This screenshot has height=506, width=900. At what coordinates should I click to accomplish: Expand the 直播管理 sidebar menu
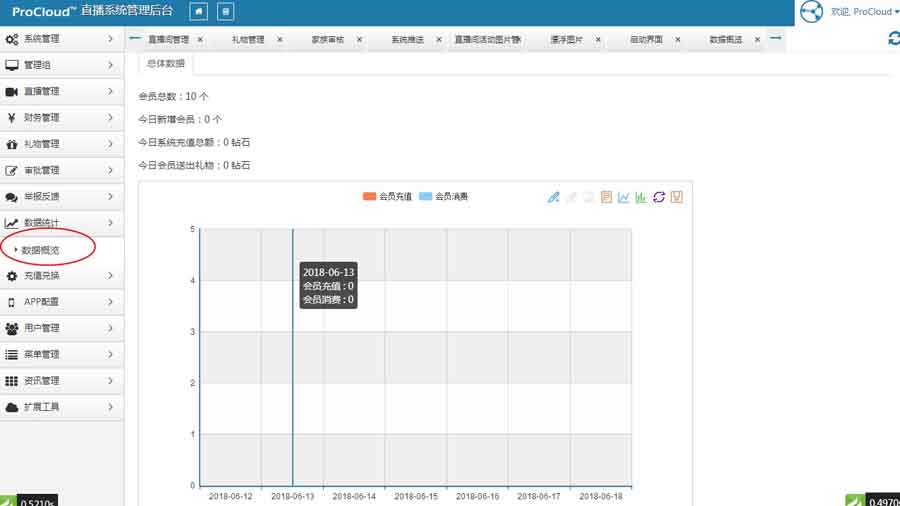(62, 92)
